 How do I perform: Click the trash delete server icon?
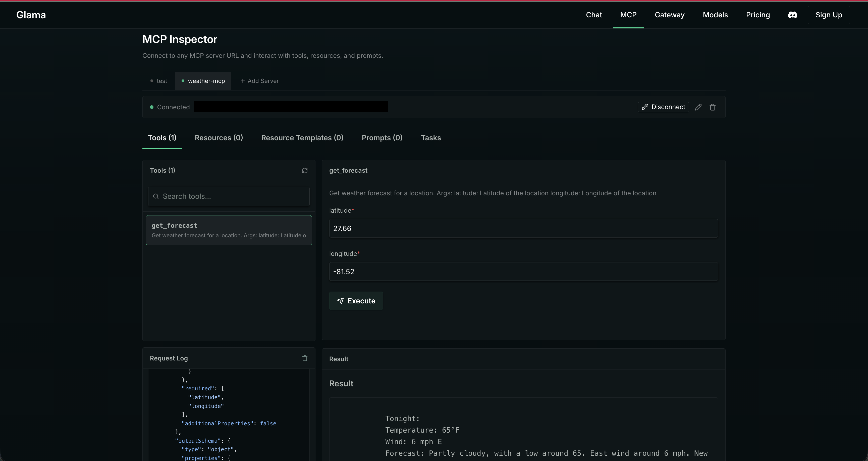pos(712,107)
